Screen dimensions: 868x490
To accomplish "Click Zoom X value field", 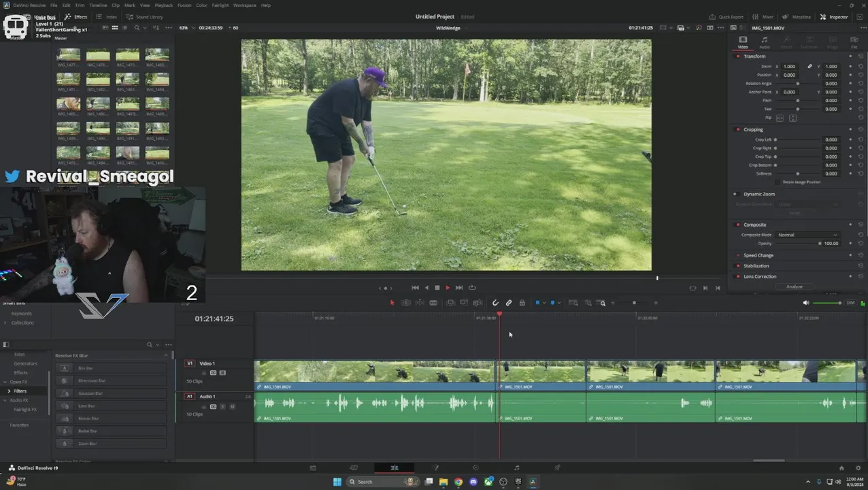I will pyautogui.click(x=789, y=67).
